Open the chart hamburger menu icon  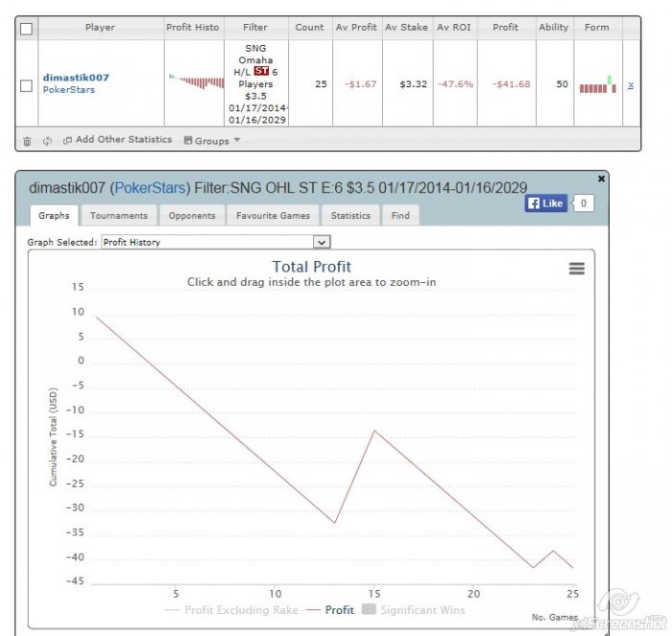pyautogui.click(x=577, y=269)
